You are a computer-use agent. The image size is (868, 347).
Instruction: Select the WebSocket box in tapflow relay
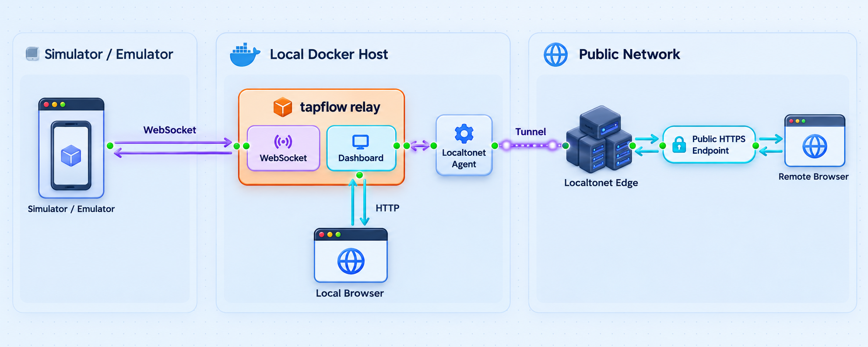pos(283,148)
